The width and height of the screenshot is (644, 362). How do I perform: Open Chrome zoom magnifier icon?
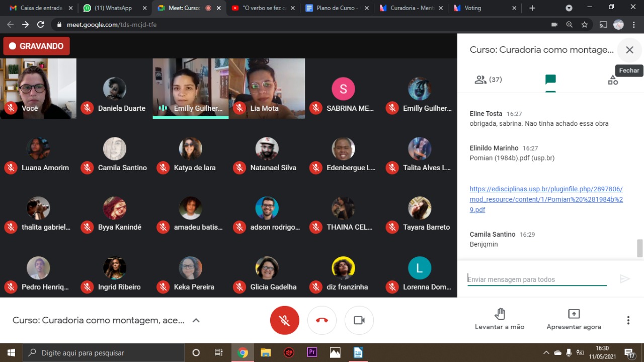569,25
